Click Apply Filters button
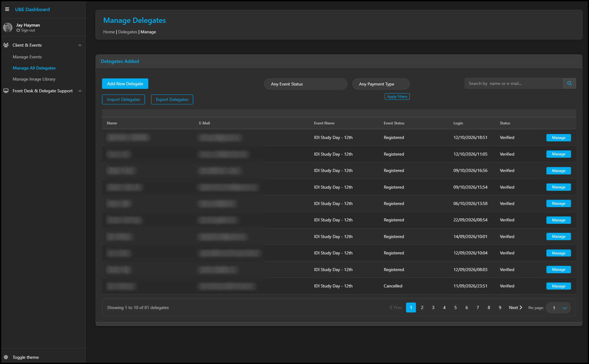The image size is (589, 364). [397, 97]
